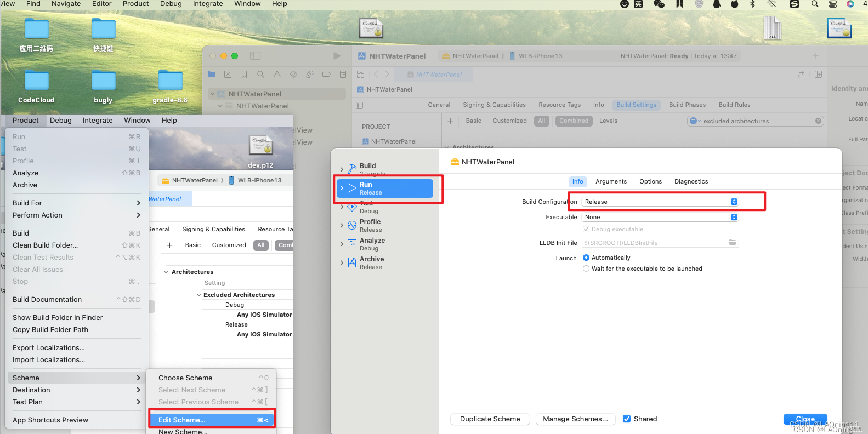Expand the Archive row in scheme editor
Image resolution: width=868 pixels, height=434 pixels.
coord(342,262)
